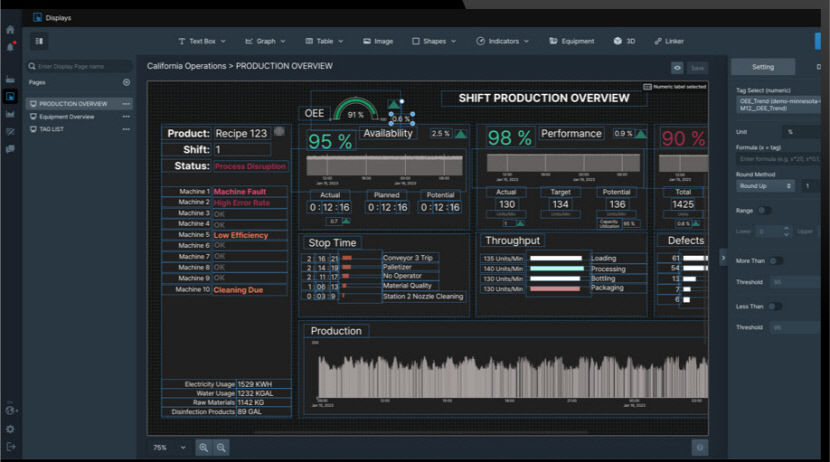
Task: Open the Graph dropdown
Action: click(265, 41)
